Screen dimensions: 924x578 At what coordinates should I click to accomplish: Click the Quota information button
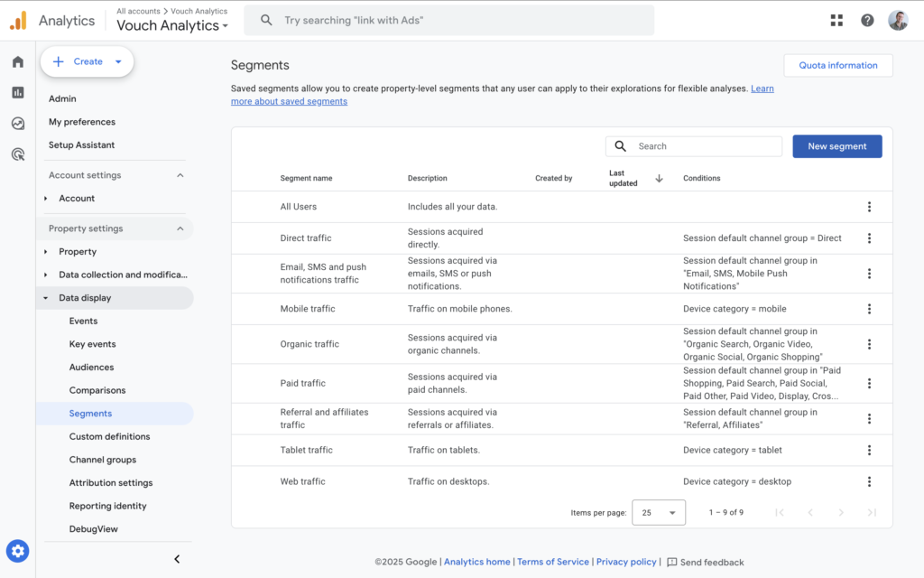pos(838,65)
